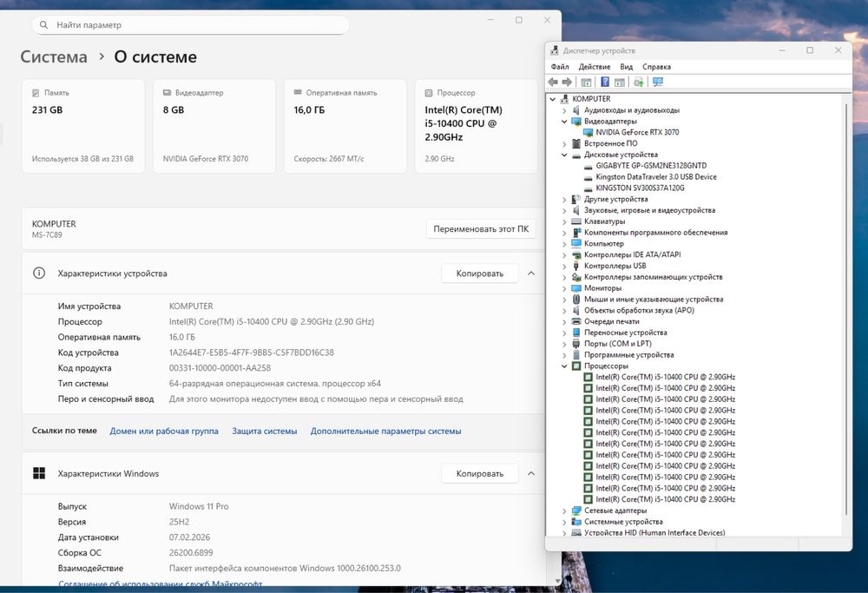Select NVIDIA GeForce RTX 3070 in device tree
Image resolution: width=868 pixels, height=593 pixels.
[x=637, y=132]
